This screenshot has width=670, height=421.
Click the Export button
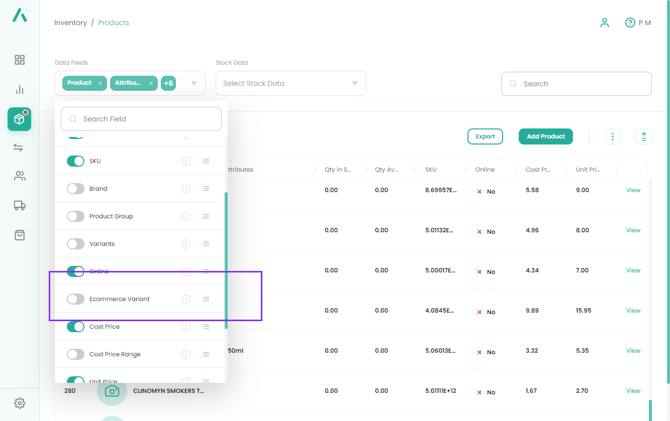pyautogui.click(x=485, y=136)
